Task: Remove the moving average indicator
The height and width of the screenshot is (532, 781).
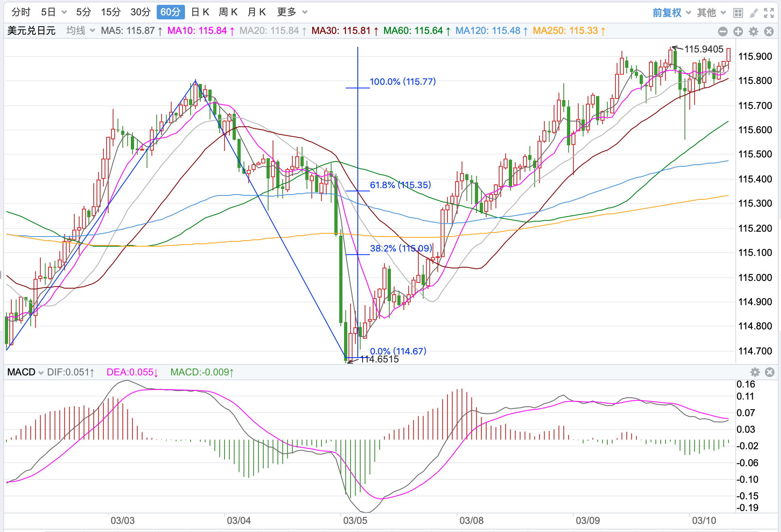Action: pyautogui.click(x=769, y=31)
